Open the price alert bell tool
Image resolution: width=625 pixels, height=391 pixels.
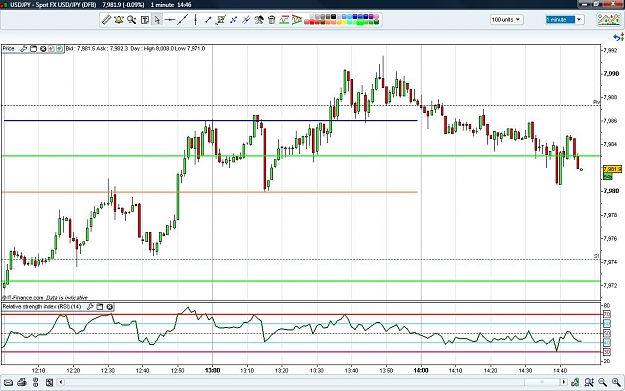point(119,20)
